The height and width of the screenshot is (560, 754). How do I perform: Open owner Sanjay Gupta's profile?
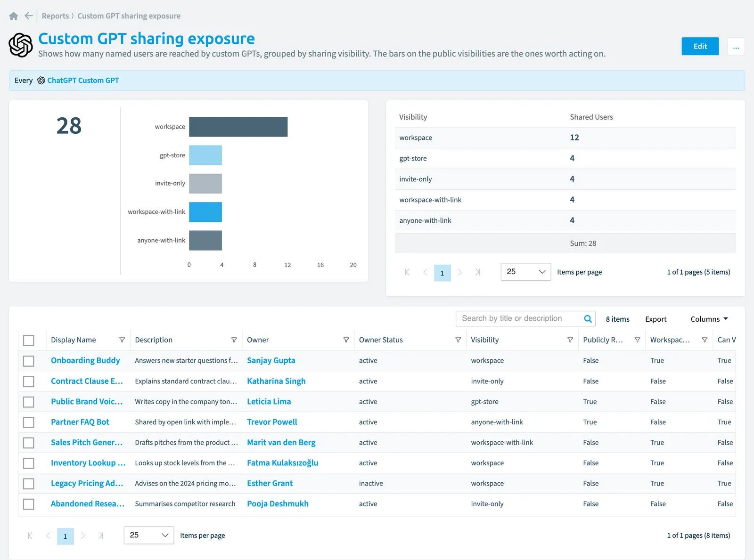point(271,361)
